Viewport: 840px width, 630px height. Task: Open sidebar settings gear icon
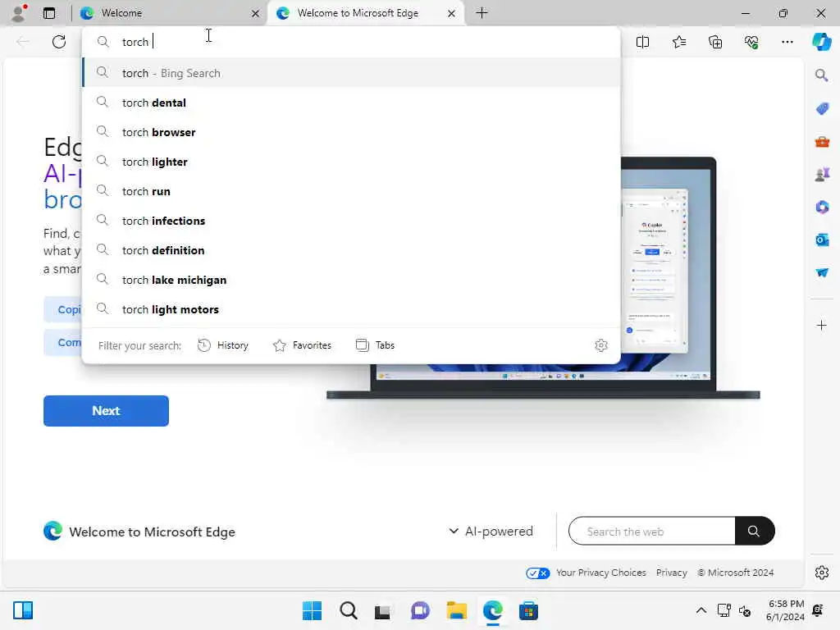coord(822,573)
